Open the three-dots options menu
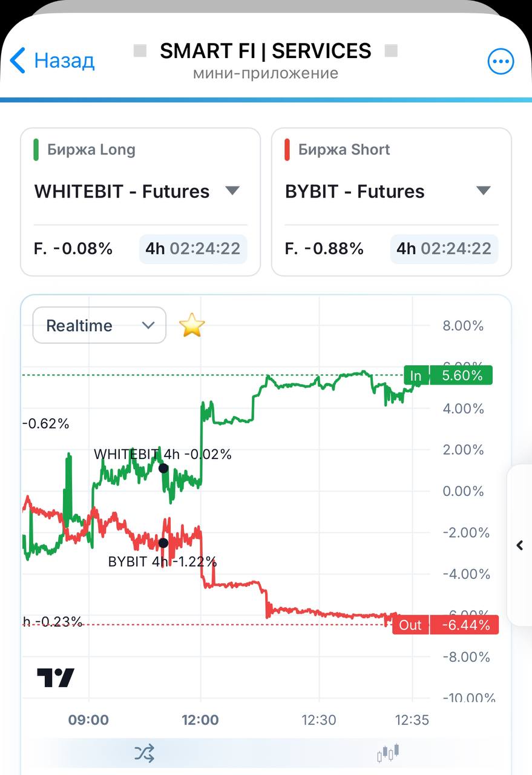Image resolution: width=532 pixels, height=775 pixels. [501, 61]
